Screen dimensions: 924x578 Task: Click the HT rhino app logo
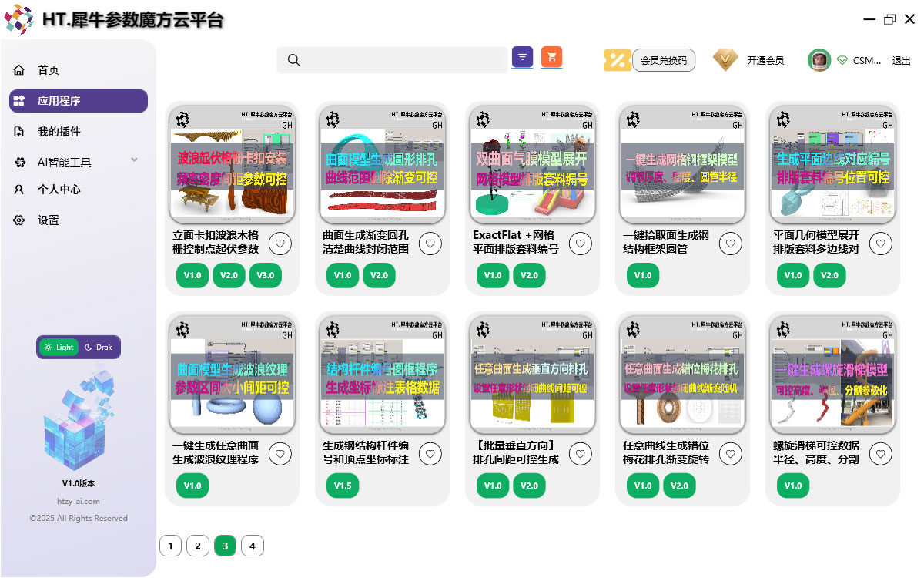pyautogui.click(x=18, y=18)
